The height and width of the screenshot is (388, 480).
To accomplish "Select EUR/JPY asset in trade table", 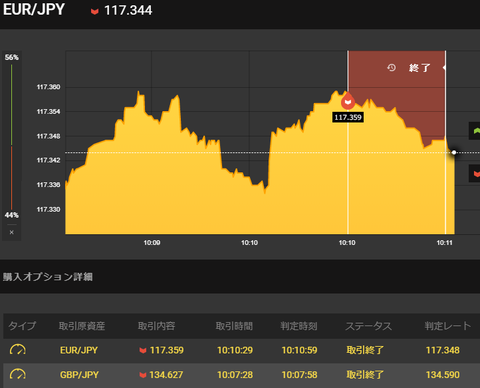I will coord(79,350).
